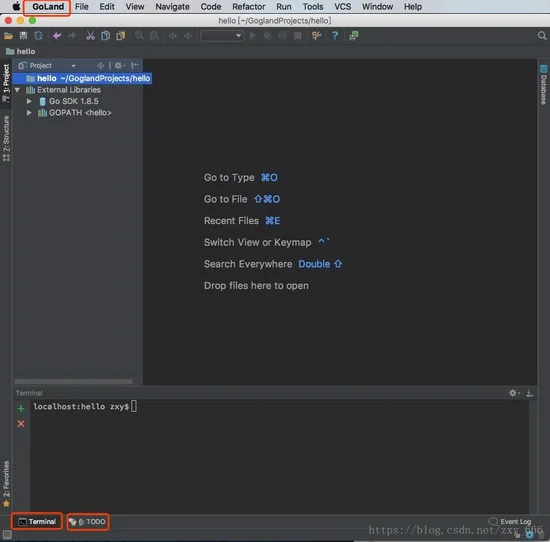Open the GoLand application menu
Viewport: 550px width, 542px height.
click(x=48, y=7)
